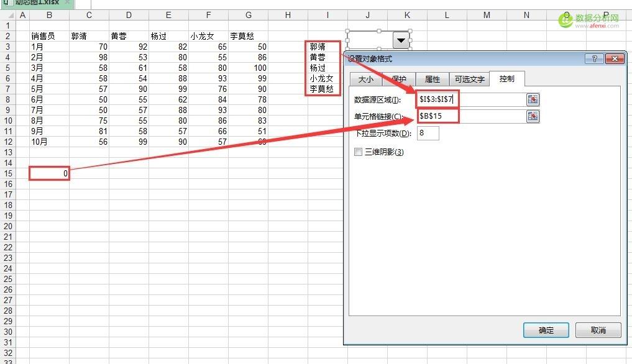Click the Excel file icon on workbook tab
This screenshot has height=364, width=632.
click(7, 2)
